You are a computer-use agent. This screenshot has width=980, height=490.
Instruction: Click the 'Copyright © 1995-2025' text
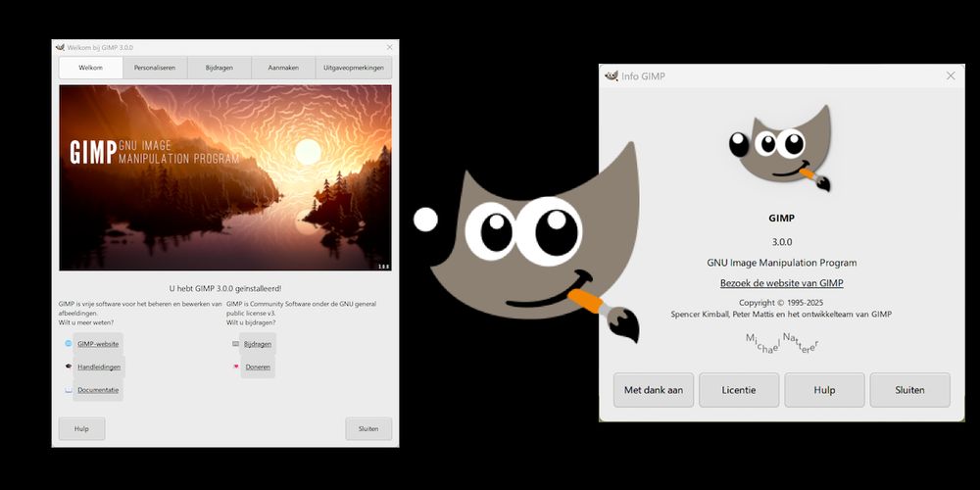pos(781,303)
